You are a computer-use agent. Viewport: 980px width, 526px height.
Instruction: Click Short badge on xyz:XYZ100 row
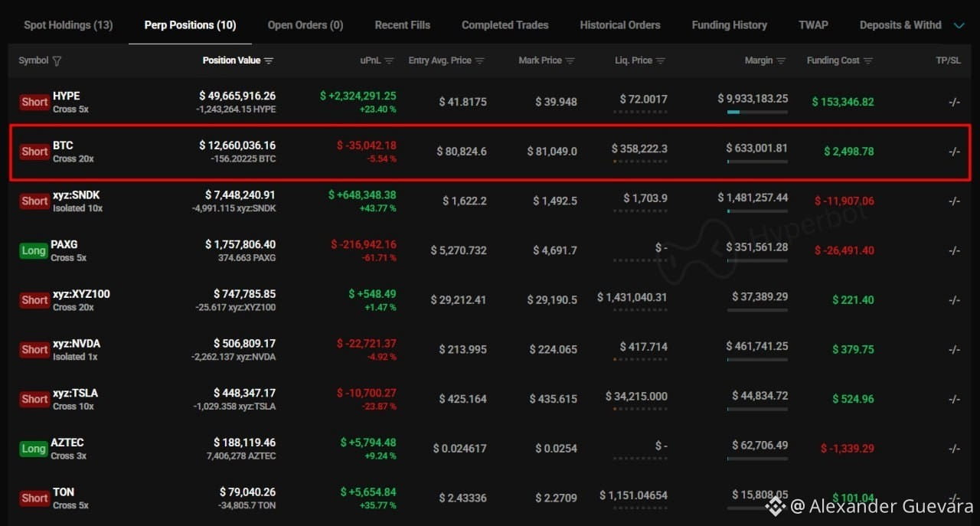pyautogui.click(x=34, y=300)
